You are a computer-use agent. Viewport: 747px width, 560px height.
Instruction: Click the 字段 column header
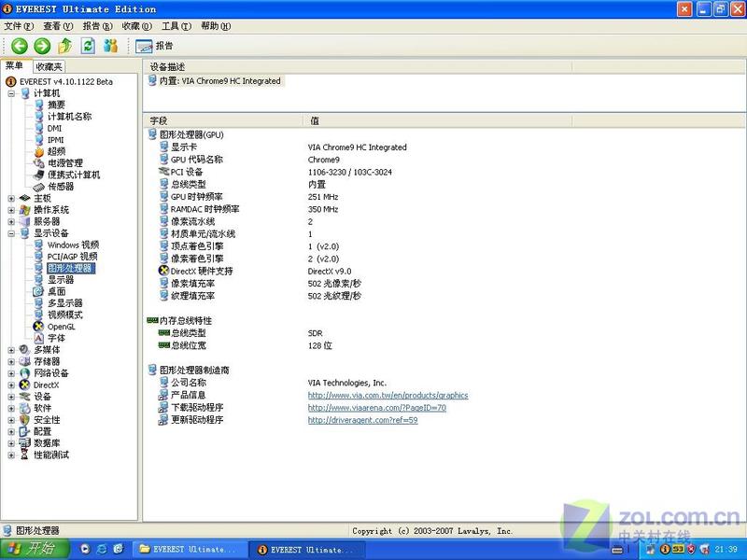(x=223, y=121)
